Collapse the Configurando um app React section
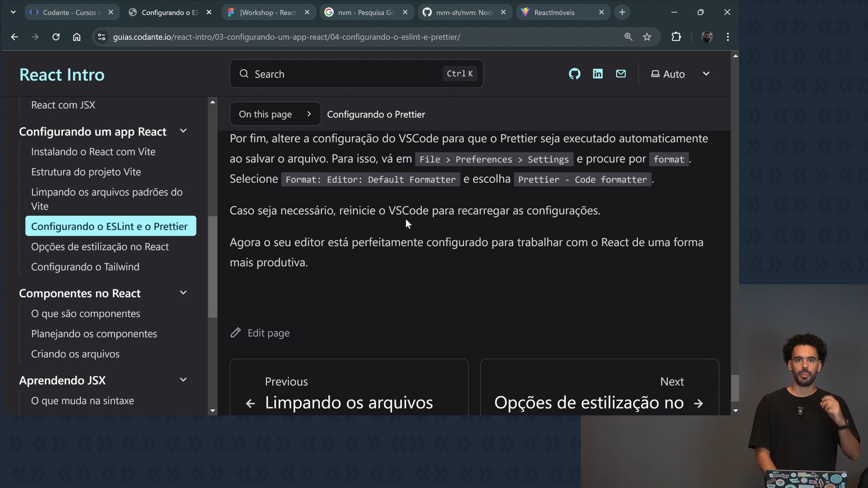The image size is (868, 488). click(x=183, y=131)
